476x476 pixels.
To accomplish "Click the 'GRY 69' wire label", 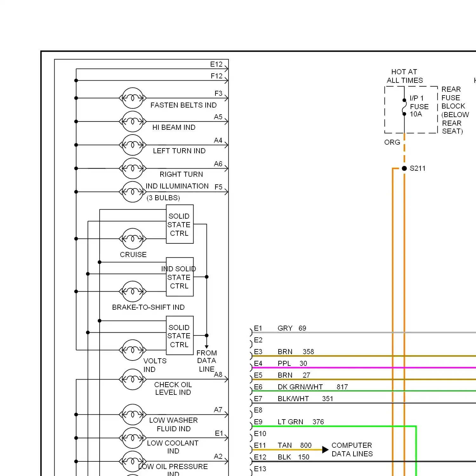I will coord(292,328).
